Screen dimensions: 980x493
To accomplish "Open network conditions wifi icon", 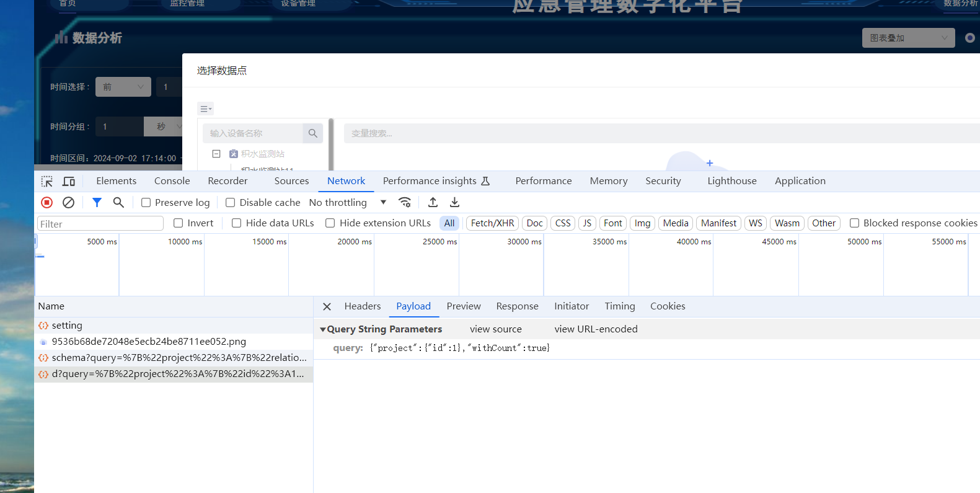I will (x=405, y=202).
